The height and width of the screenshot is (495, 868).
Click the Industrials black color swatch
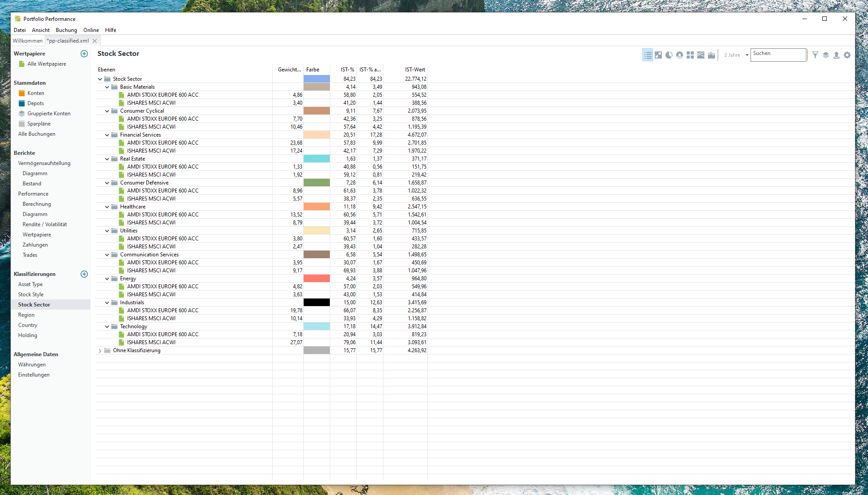(317, 302)
